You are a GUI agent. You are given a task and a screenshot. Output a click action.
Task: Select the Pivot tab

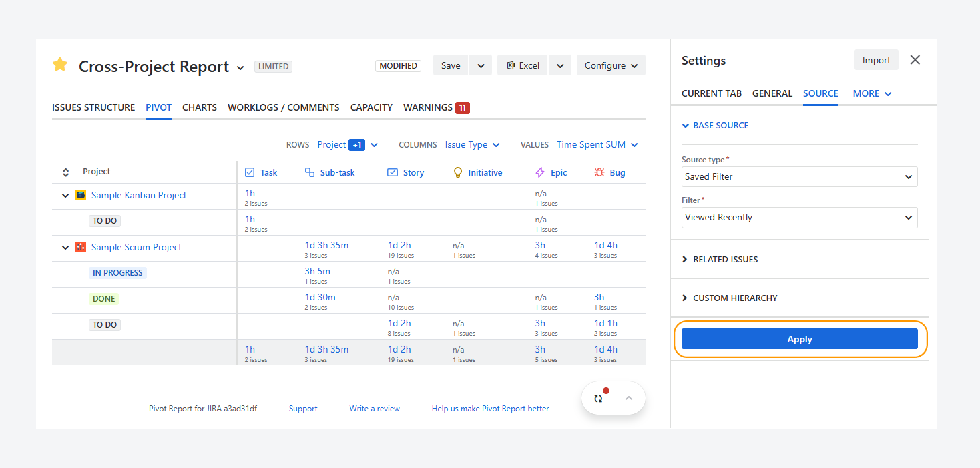158,107
